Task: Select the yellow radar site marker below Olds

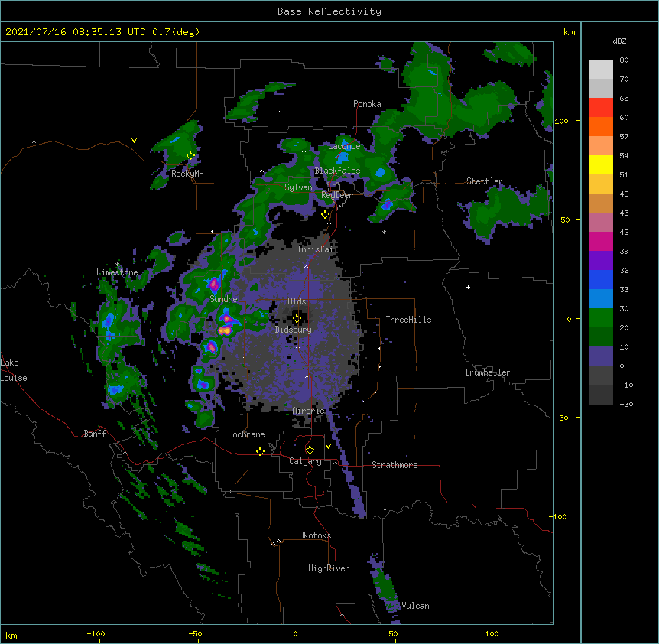Action: point(297,319)
